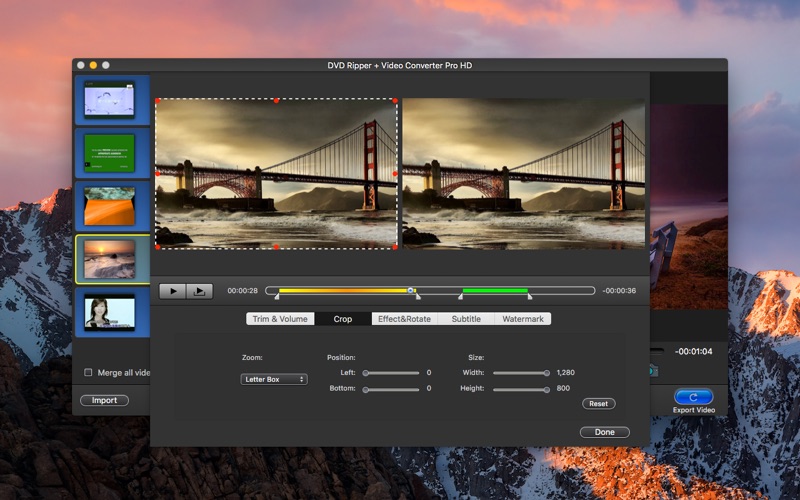The height and width of the screenshot is (500, 800).
Task: Click the bottom-center red crop handle
Action: [276, 247]
